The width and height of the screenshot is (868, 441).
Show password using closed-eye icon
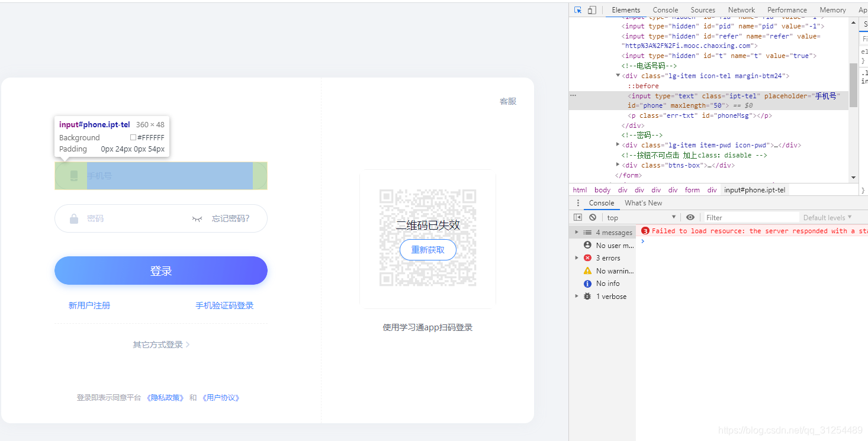197,219
